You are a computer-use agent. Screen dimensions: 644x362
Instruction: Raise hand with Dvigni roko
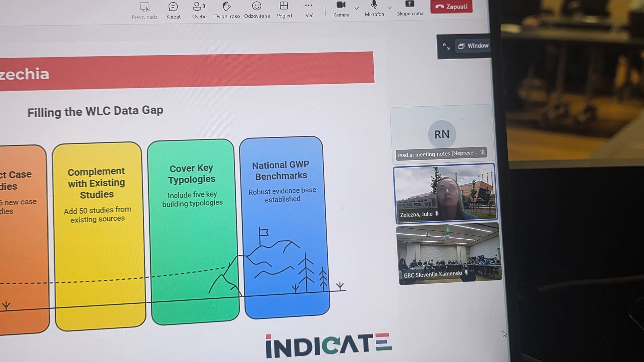227,7
